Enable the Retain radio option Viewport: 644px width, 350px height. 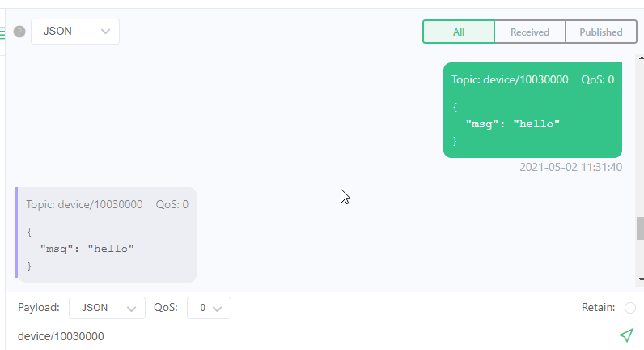pos(630,308)
